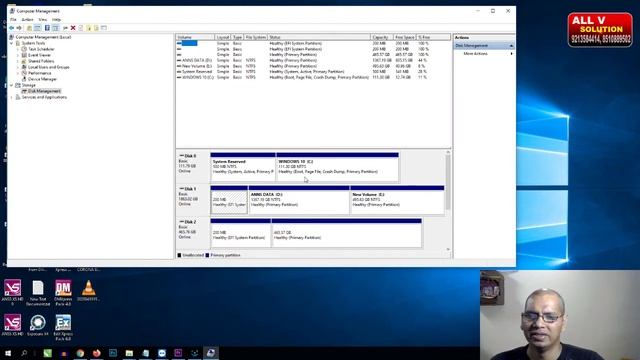Screen dimensions: 640x360
Task: Sort by the File System column header
Action: pos(256,37)
